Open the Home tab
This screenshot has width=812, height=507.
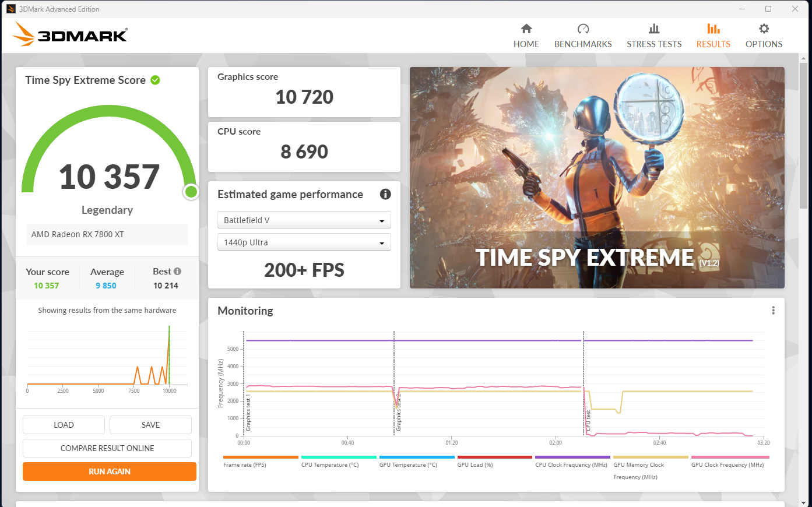526,36
